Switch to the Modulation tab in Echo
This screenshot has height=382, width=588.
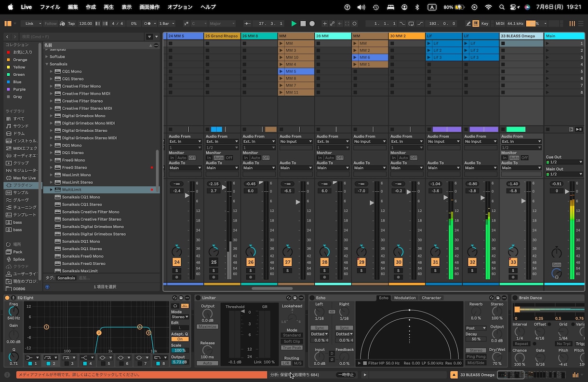pyautogui.click(x=405, y=298)
